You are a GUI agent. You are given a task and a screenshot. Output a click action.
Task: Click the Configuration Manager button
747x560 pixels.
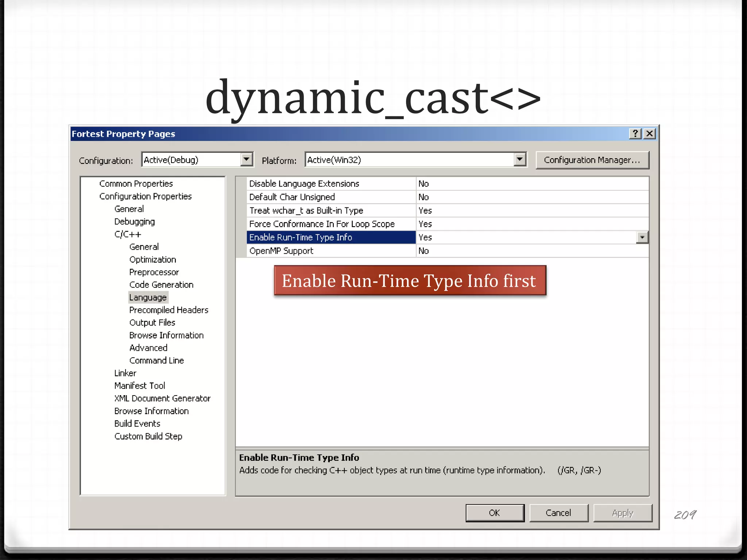pos(592,160)
